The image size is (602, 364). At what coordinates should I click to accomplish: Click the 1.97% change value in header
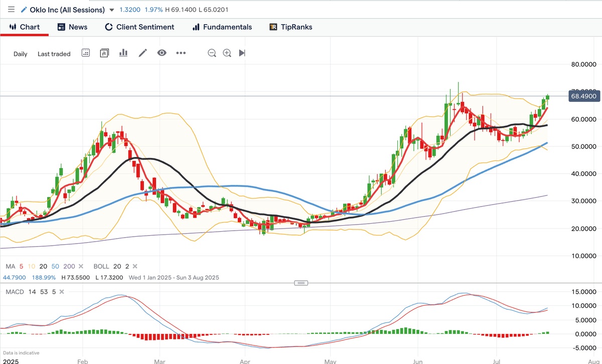[153, 10]
